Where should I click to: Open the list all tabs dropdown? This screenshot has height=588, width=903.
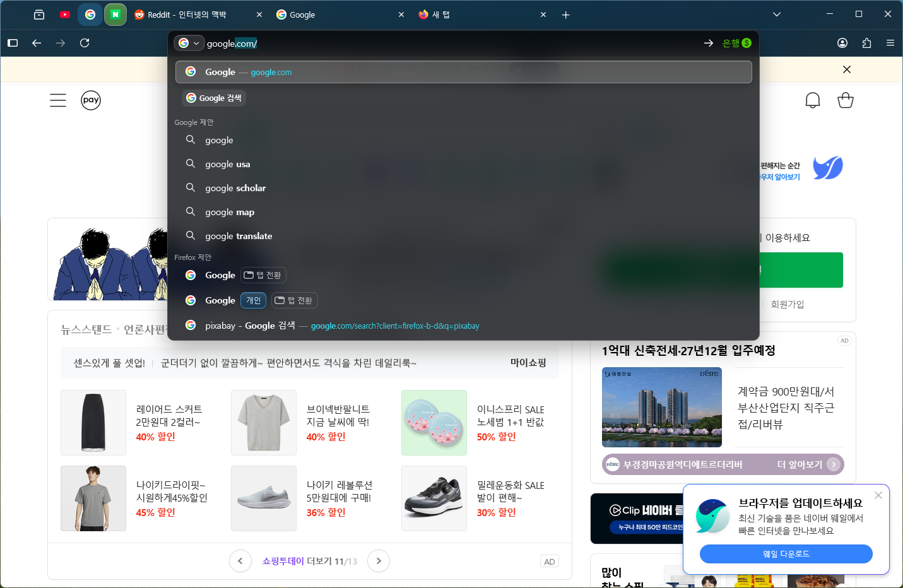[x=777, y=15]
